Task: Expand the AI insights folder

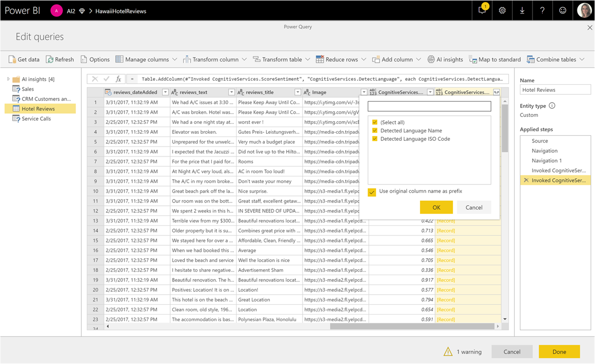Action: 8,79
